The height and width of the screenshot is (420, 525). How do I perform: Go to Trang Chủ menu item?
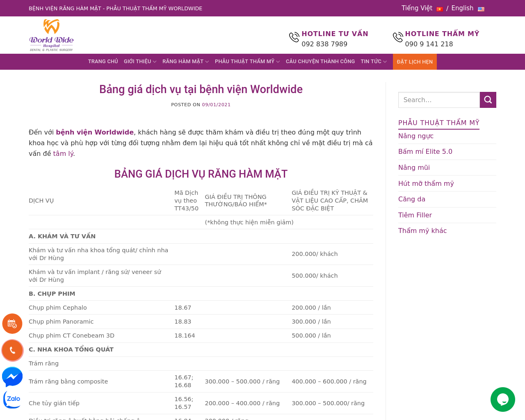point(103,62)
